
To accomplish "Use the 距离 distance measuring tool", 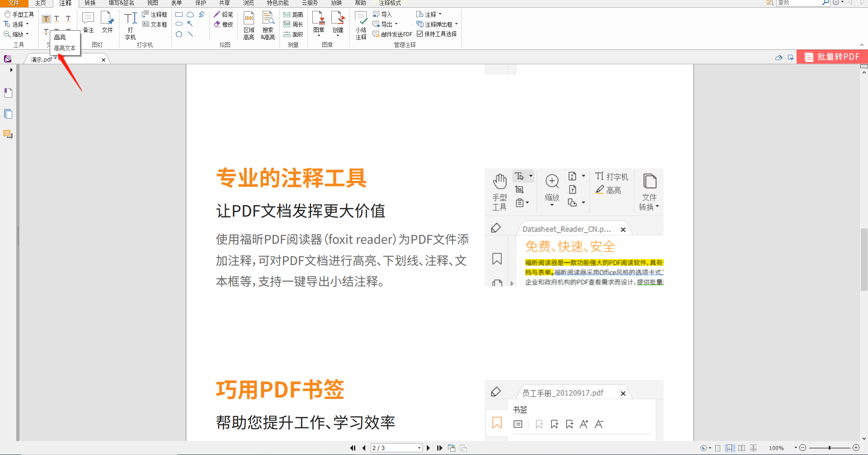I will [293, 14].
